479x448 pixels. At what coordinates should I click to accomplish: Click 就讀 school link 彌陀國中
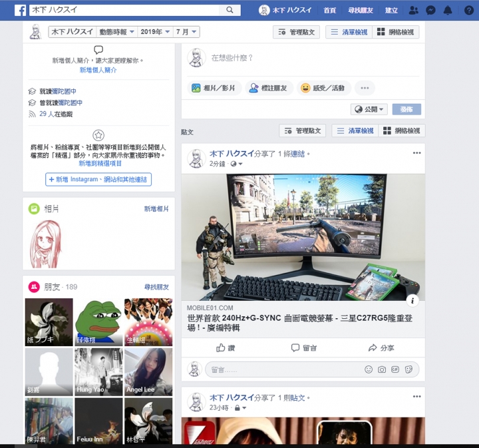tap(64, 91)
